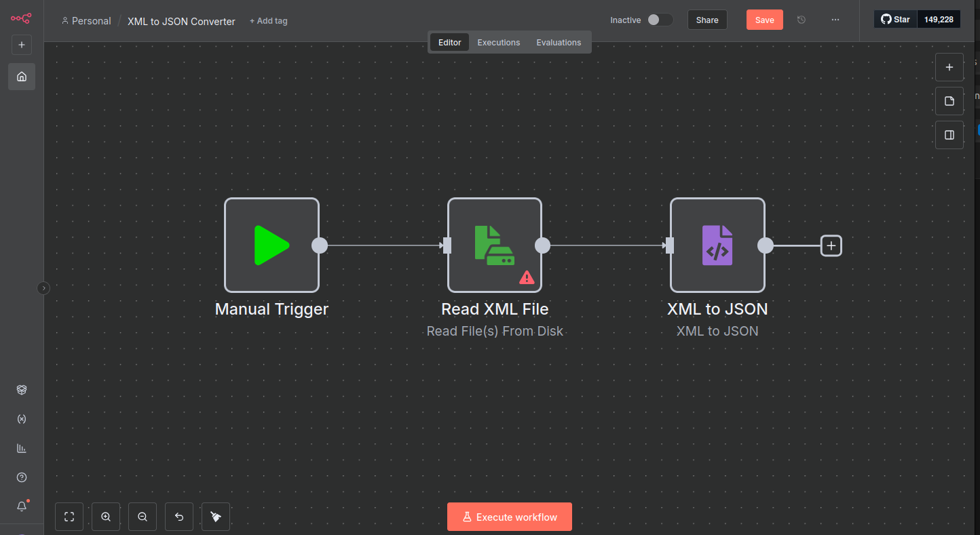Switch to the Editor tab

coord(450,42)
